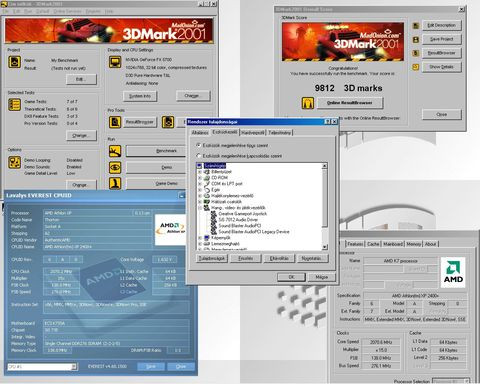Expand the Egér tree node

[200, 190]
